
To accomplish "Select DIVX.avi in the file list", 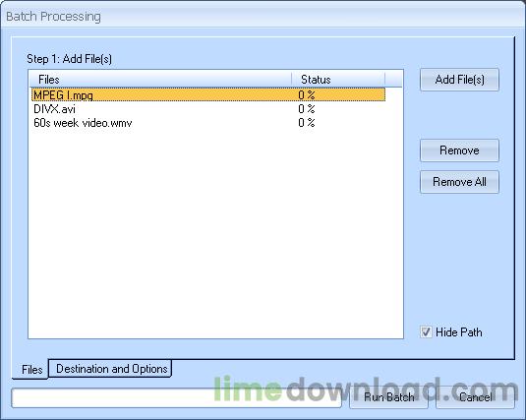I will click(54, 109).
